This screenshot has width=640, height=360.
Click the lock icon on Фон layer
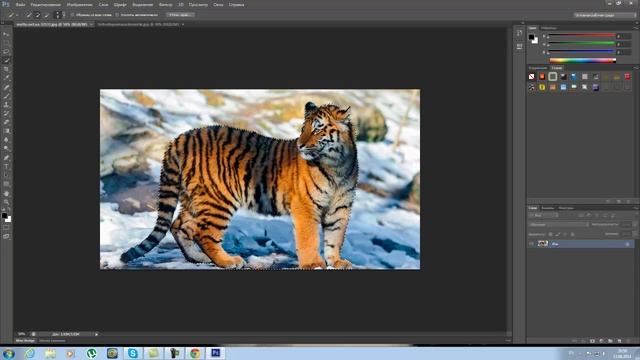click(x=627, y=244)
